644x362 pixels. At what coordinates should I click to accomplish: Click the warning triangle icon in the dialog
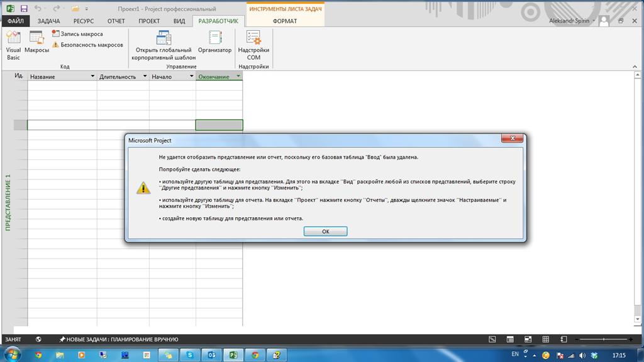click(x=143, y=188)
